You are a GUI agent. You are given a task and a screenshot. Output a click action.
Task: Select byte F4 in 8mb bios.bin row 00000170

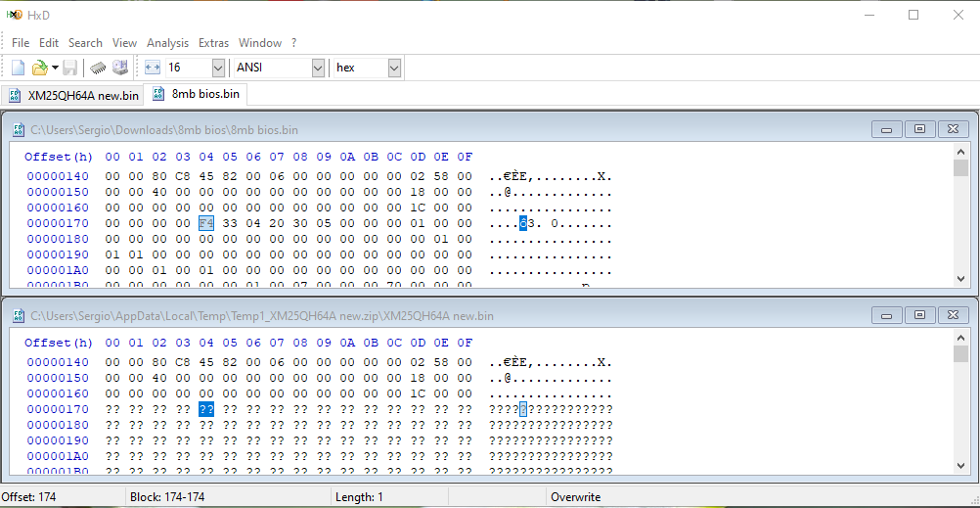[x=206, y=223]
